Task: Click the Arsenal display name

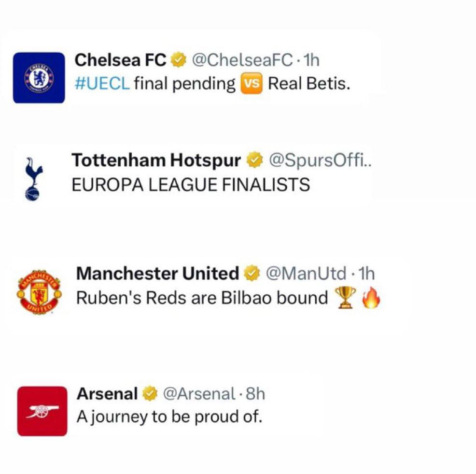Action: click(x=107, y=394)
